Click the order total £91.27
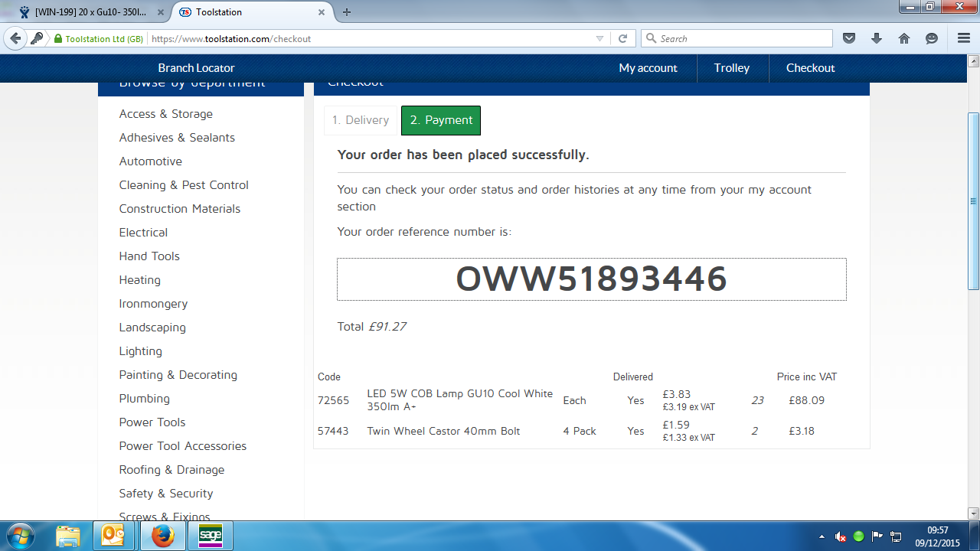Image resolution: width=980 pixels, height=551 pixels. click(387, 327)
